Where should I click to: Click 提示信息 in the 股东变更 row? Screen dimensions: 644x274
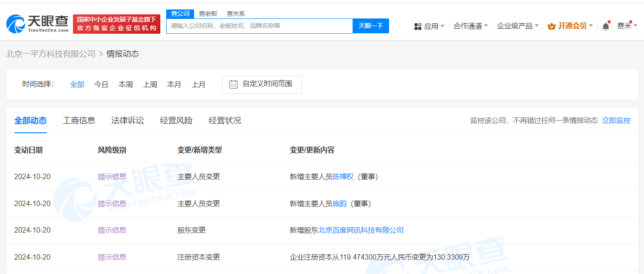tap(112, 230)
